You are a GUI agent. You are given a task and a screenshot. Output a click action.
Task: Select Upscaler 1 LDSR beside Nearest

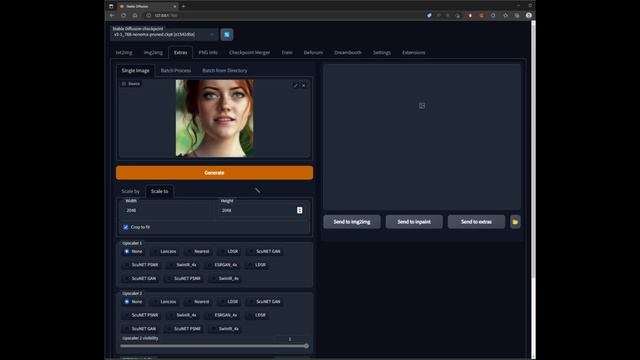[x=229, y=251]
